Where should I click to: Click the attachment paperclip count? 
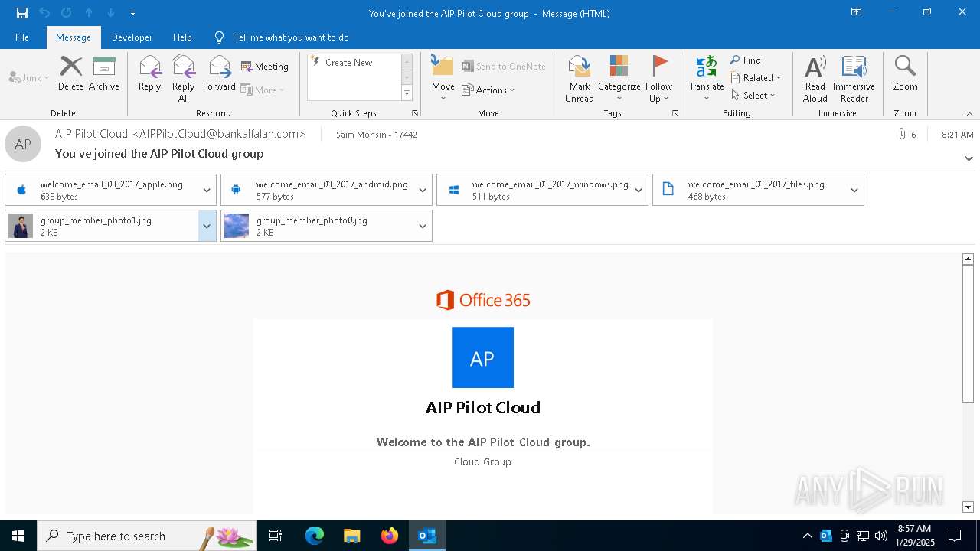pyautogui.click(x=906, y=134)
